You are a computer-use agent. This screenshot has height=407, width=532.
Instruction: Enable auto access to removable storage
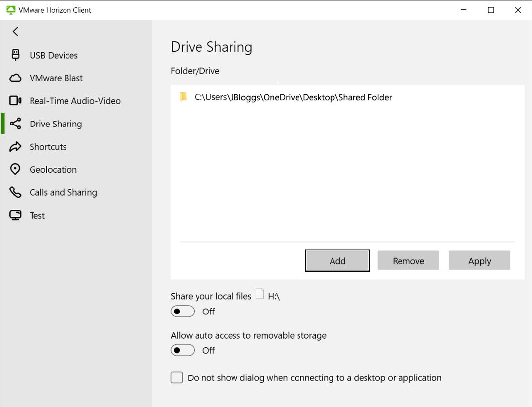pyautogui.click(x=183, y=350)
